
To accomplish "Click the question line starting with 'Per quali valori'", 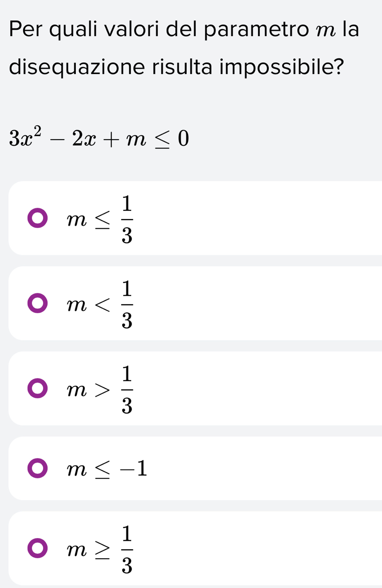I will coord(184,30).
